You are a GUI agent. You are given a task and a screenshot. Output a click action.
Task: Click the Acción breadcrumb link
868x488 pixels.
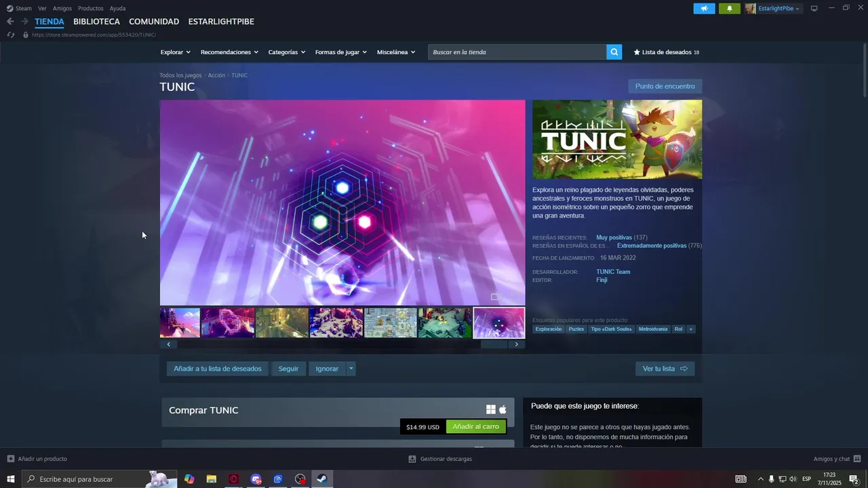click(x=216, y=75)
